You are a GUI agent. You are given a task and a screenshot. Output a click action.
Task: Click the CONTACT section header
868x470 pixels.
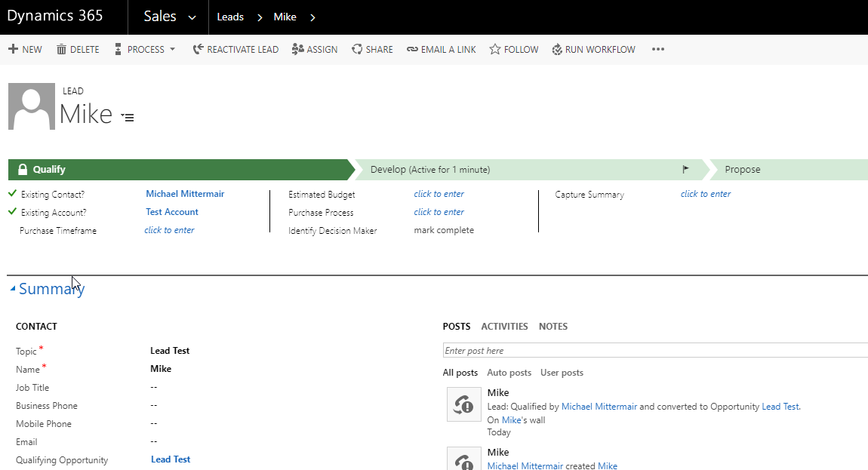tap(36, 327)
